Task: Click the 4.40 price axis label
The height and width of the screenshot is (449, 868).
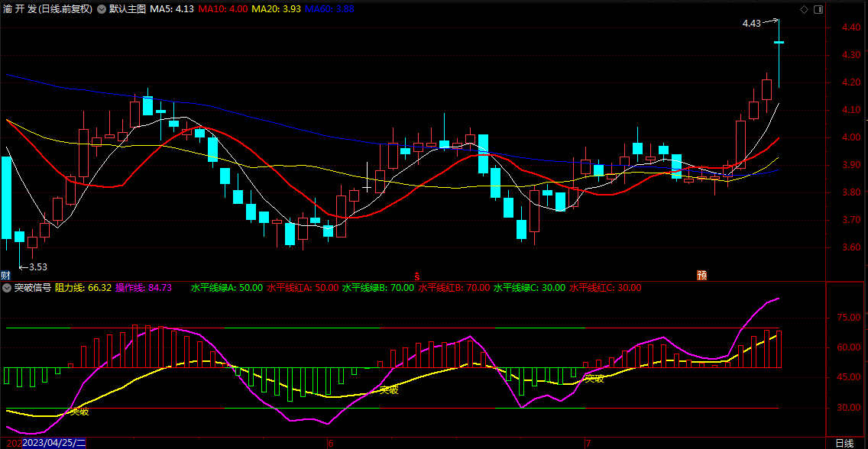Action: [850, 27]
